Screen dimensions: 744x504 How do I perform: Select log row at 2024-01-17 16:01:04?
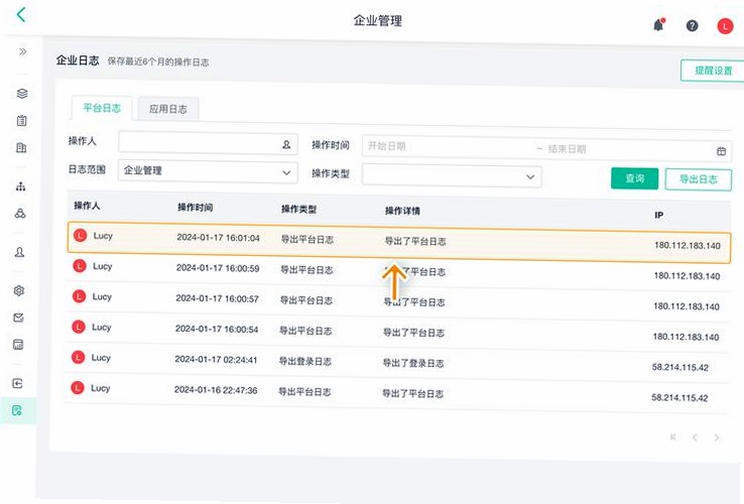399,242
